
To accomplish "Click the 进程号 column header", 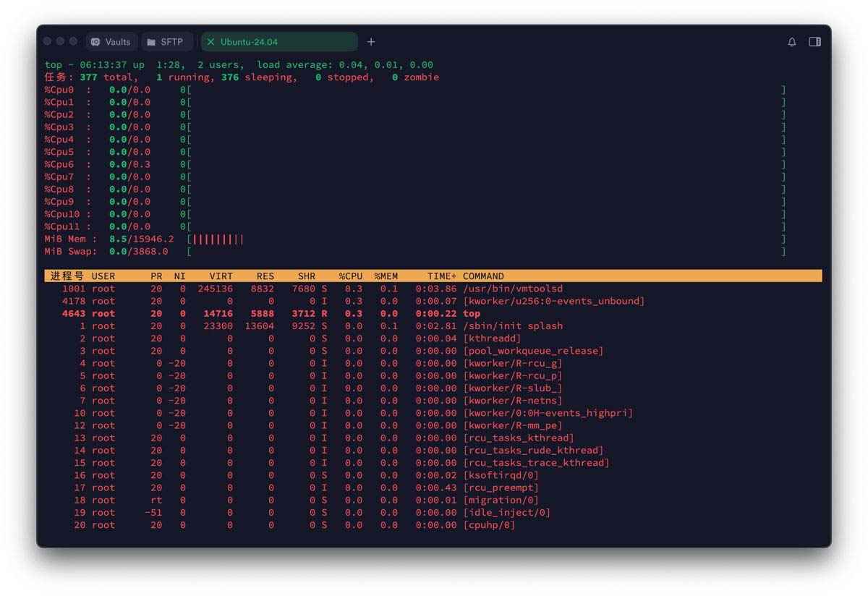I will [x=67, y=276].
